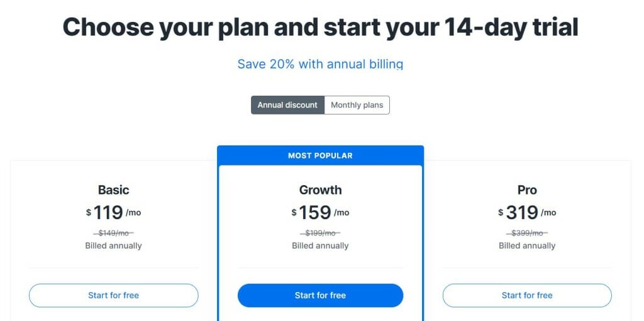Click the $119/mo Basic price
This screenshot has height=321, width=644.
point(114,212)
